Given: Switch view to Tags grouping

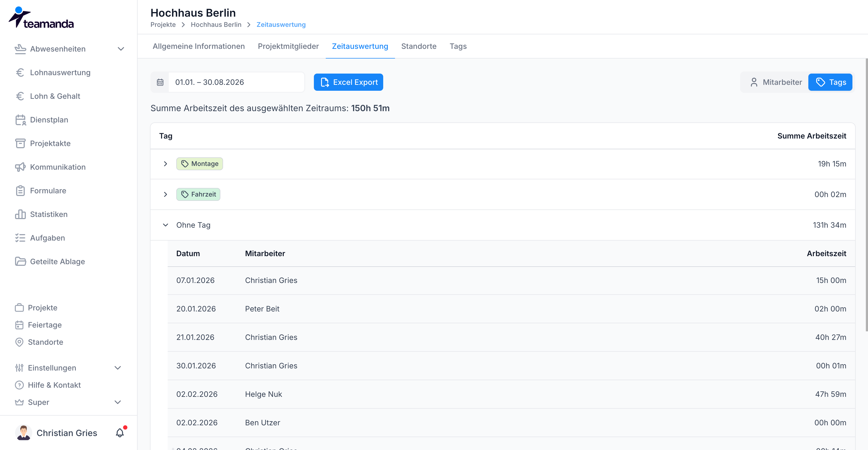Looking at the screenshot, I should [830, 82].
